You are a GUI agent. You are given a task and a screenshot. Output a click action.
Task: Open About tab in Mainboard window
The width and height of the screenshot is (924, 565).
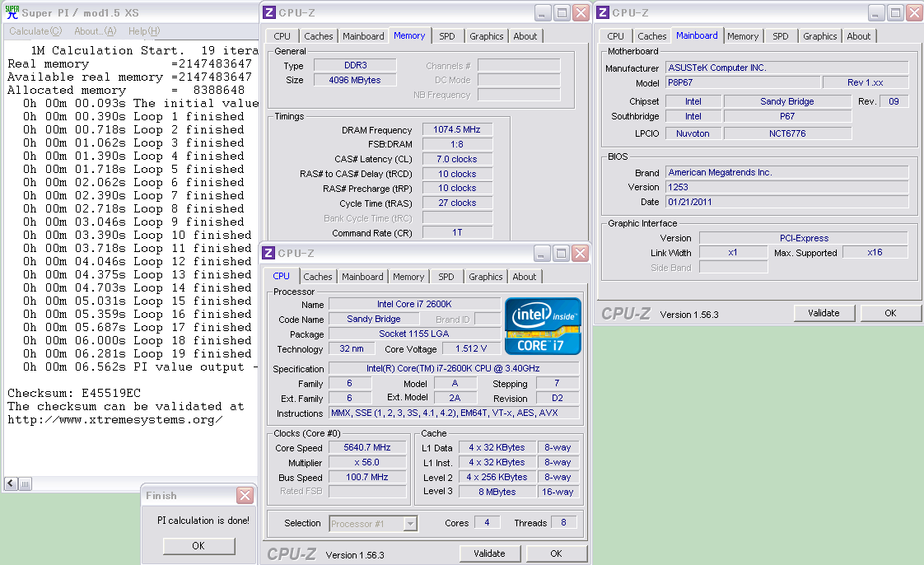[859, 36]
